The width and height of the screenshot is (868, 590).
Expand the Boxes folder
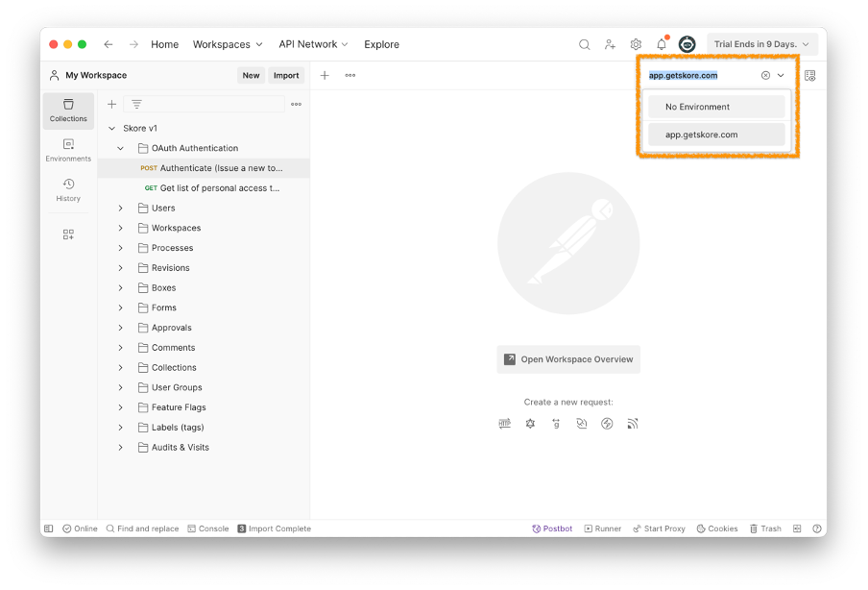pos(120,287)
